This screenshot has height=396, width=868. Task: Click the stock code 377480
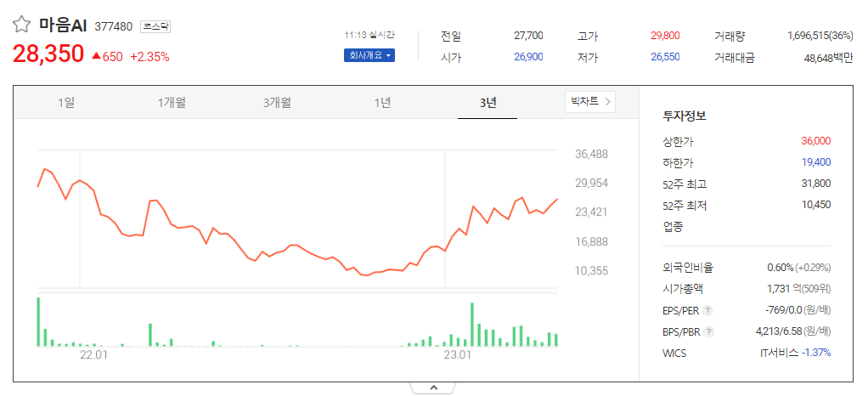point(114,26)
